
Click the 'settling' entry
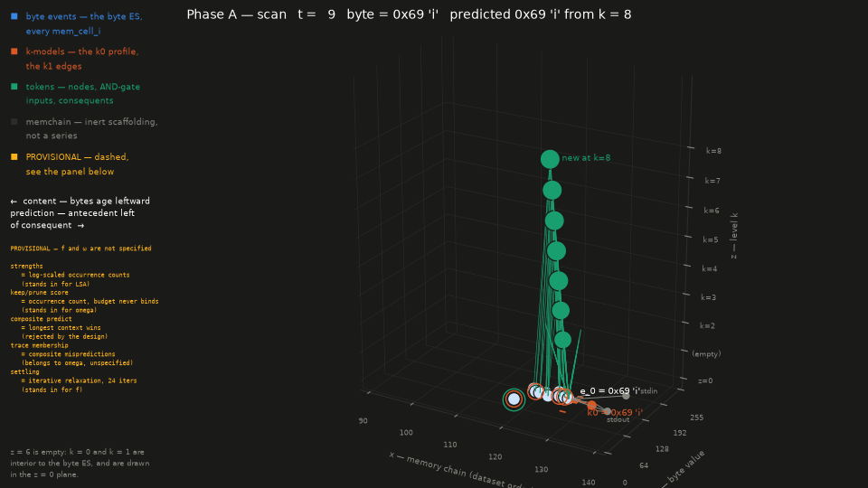pyautogui.click(x=25, y=372)
